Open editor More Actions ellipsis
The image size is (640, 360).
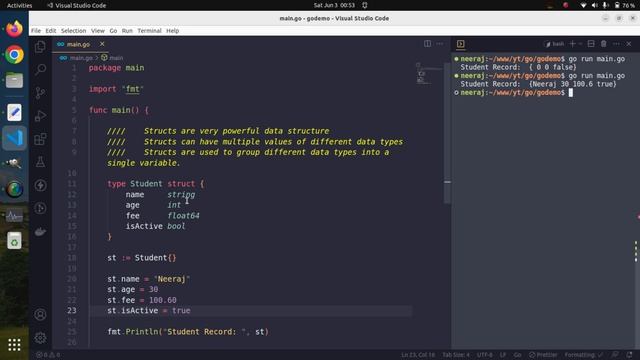pyautogui.click(x=440, y=44)
